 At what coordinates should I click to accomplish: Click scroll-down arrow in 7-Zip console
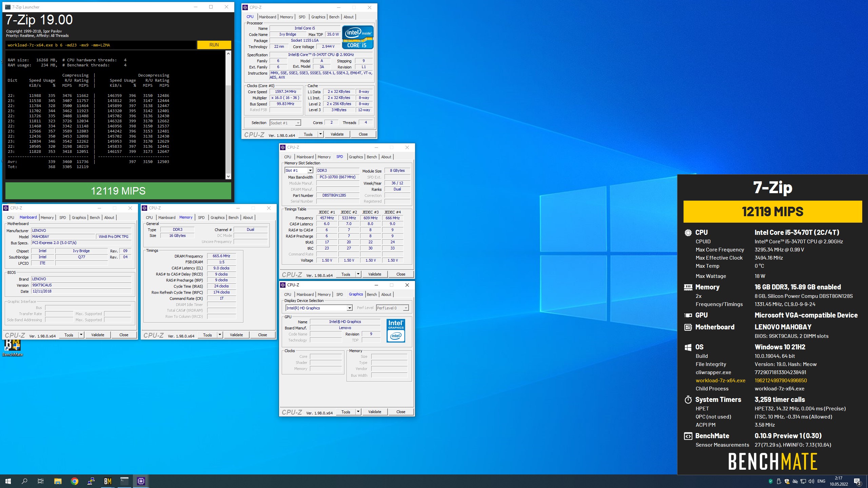click(x=228, y=176)
